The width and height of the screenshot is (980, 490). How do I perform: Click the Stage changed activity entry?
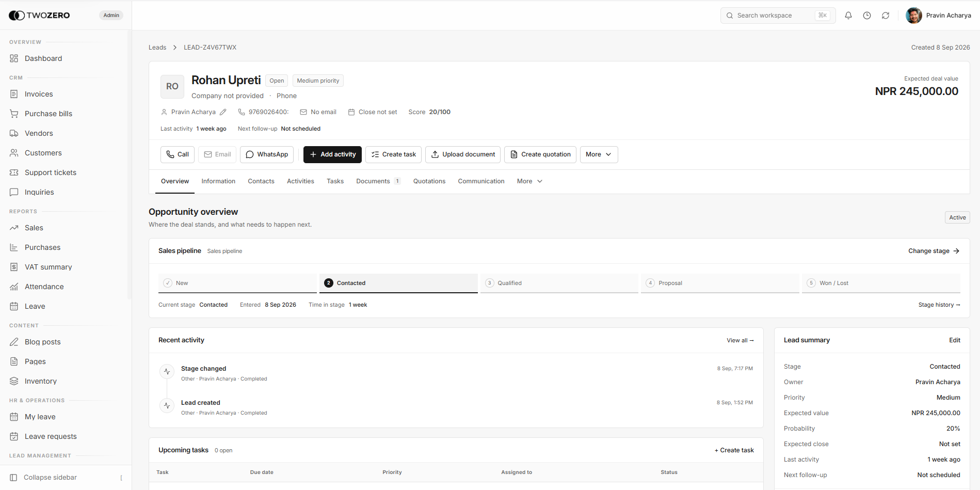point(203,369)
